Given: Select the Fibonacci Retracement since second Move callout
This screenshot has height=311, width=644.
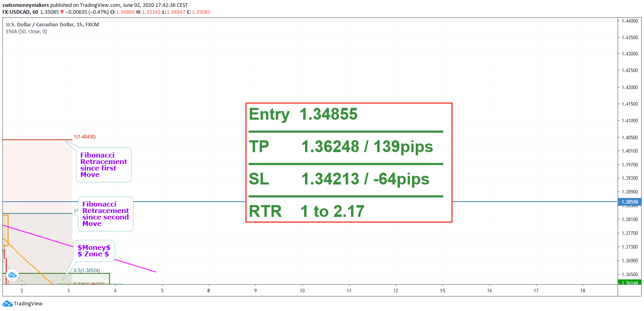Looking at the screenshot, I should click(105, 214).
